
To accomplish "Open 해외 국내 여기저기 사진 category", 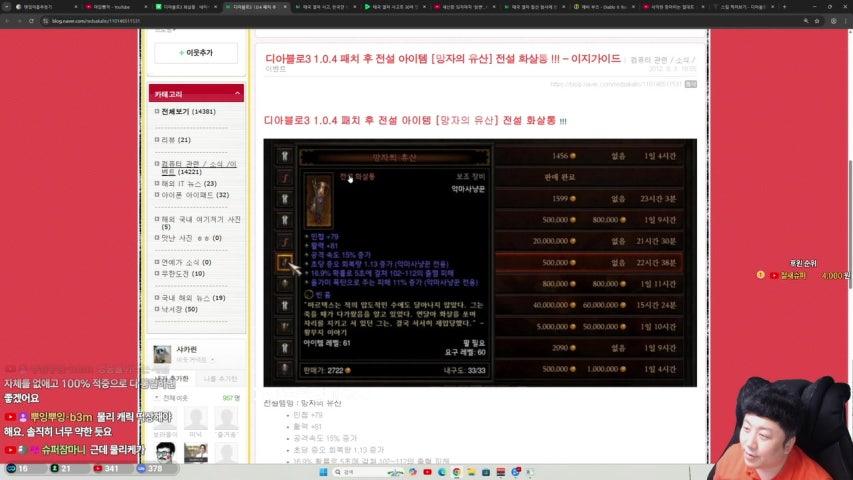I will (x=201, y=223).
